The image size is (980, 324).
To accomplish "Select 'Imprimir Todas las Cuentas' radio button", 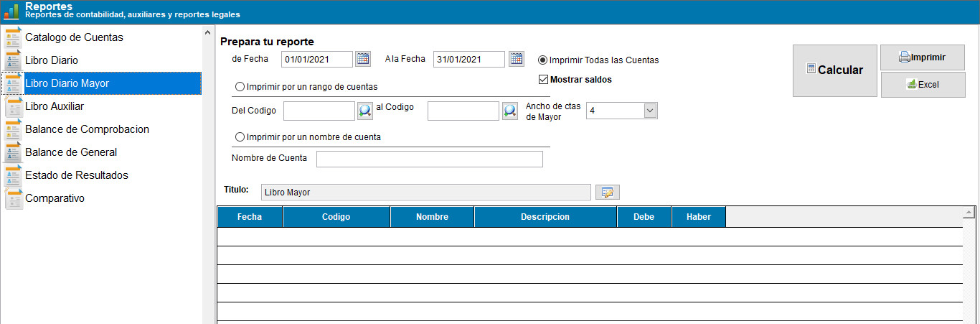I will (x=543, y=60).
